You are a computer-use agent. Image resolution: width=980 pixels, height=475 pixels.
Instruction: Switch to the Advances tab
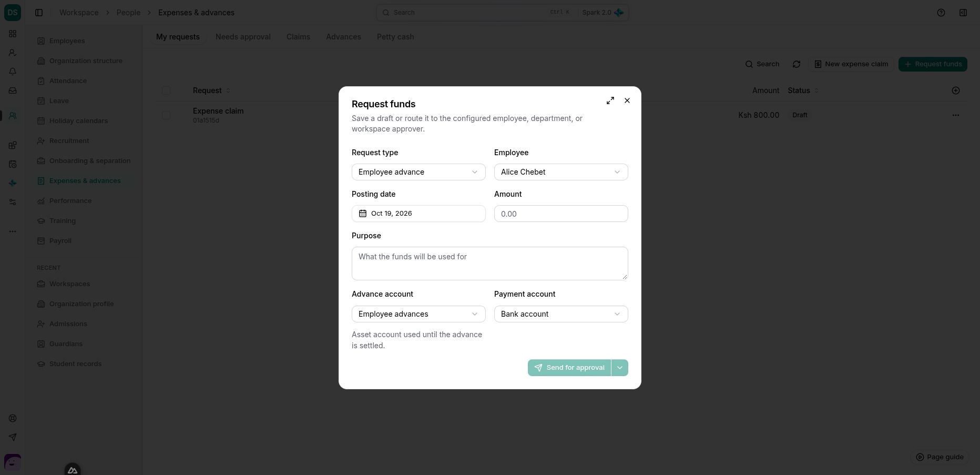tap(343, 37)
